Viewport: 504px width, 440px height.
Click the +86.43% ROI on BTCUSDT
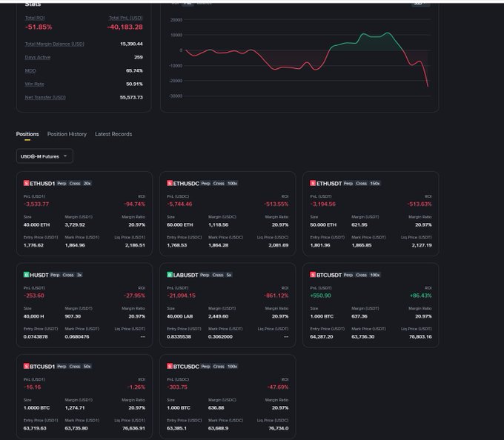click(x=421, y=296)
